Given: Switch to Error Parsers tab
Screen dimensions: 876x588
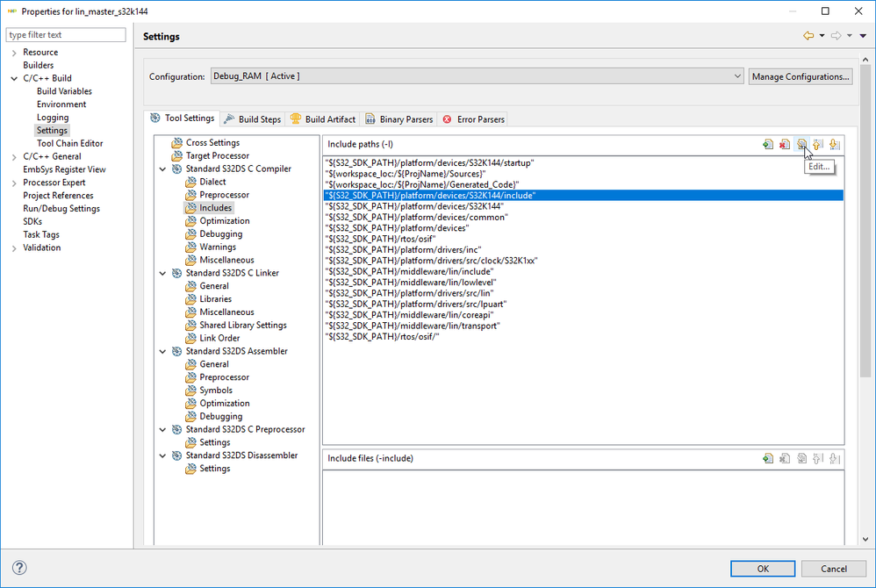Looking at the screenshot, I should [473, 119].
